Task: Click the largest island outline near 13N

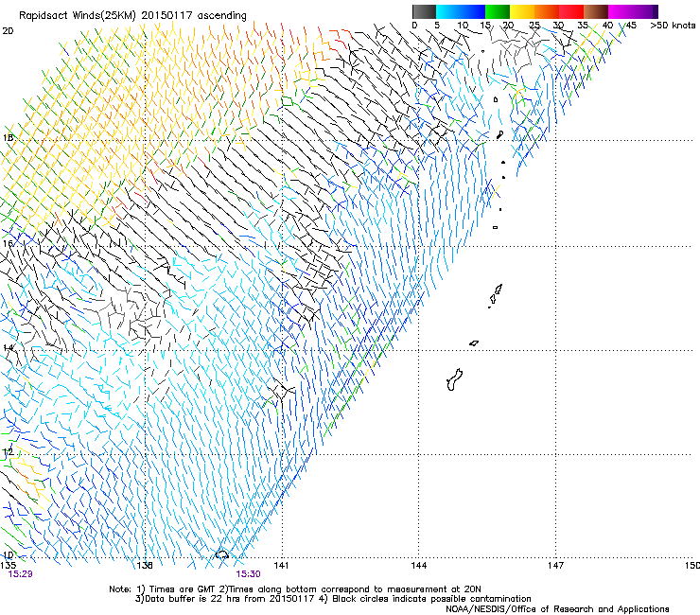Action: [x=454, y=379]
